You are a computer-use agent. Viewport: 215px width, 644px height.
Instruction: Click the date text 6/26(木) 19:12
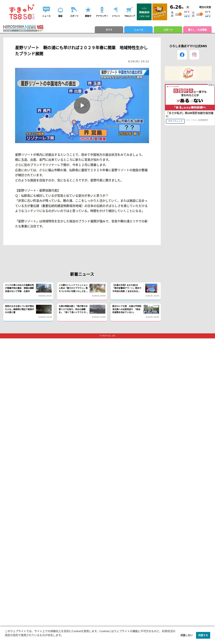(138, 61)
